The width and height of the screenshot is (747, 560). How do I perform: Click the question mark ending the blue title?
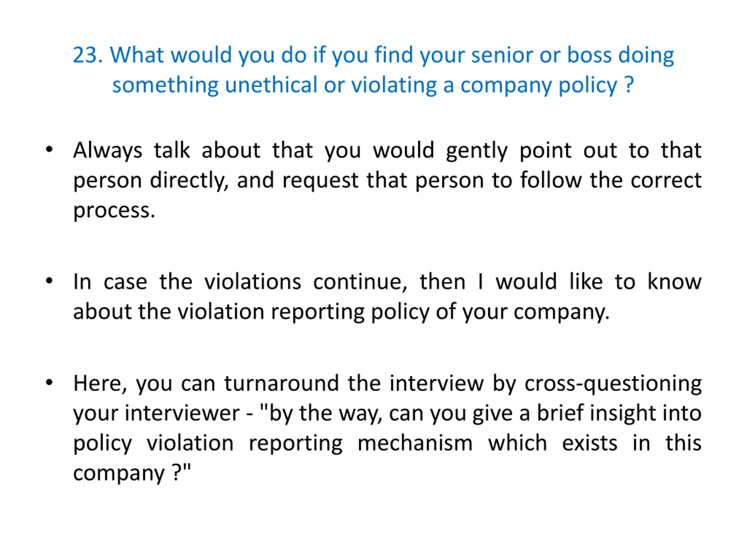629,85
